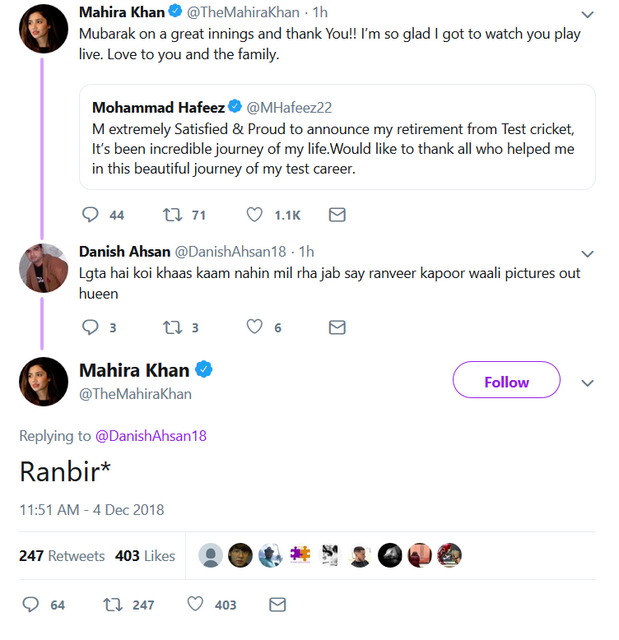Retweet Danish Ahsan's tweet

tap(171, 327)
